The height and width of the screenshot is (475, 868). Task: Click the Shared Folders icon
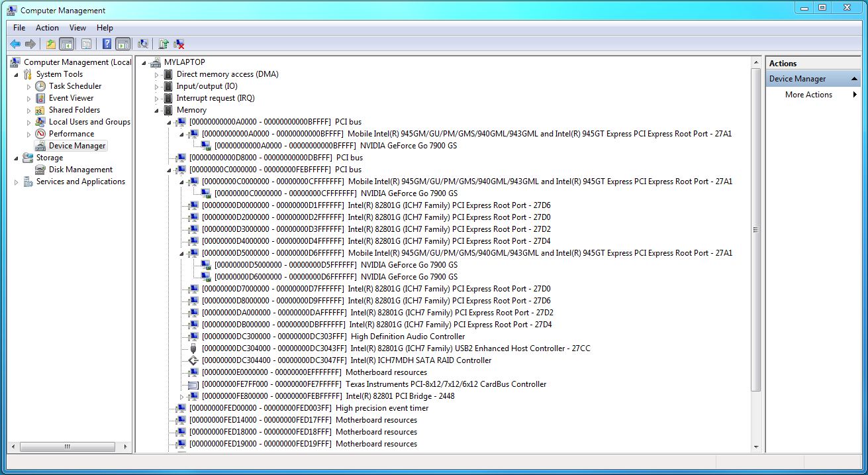click(40, 110)
